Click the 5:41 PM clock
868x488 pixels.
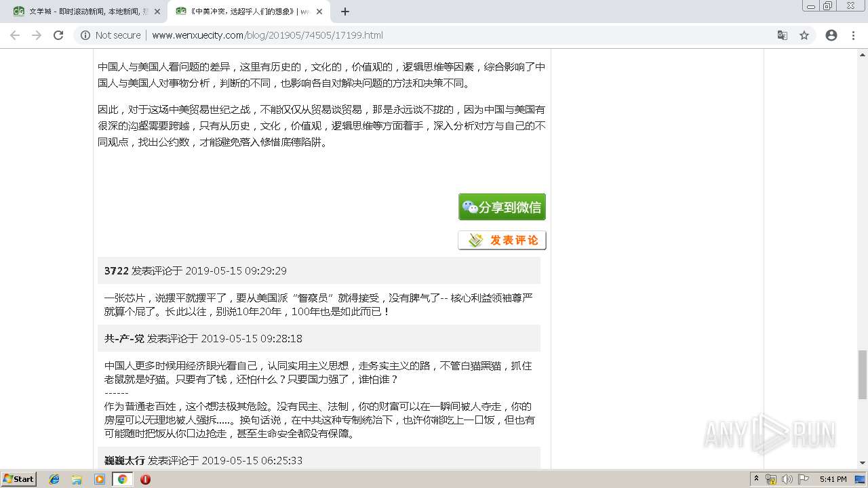[833, 479]
